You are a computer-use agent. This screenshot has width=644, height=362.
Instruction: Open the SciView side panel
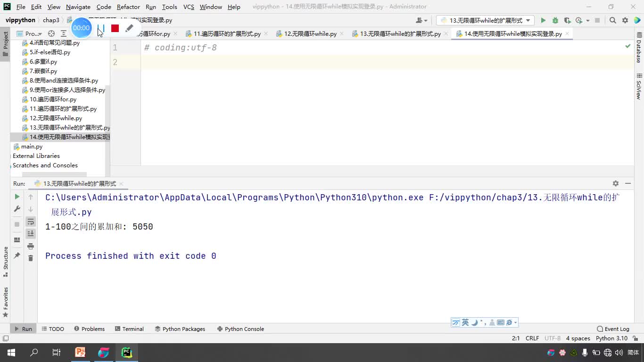(639, 86)
